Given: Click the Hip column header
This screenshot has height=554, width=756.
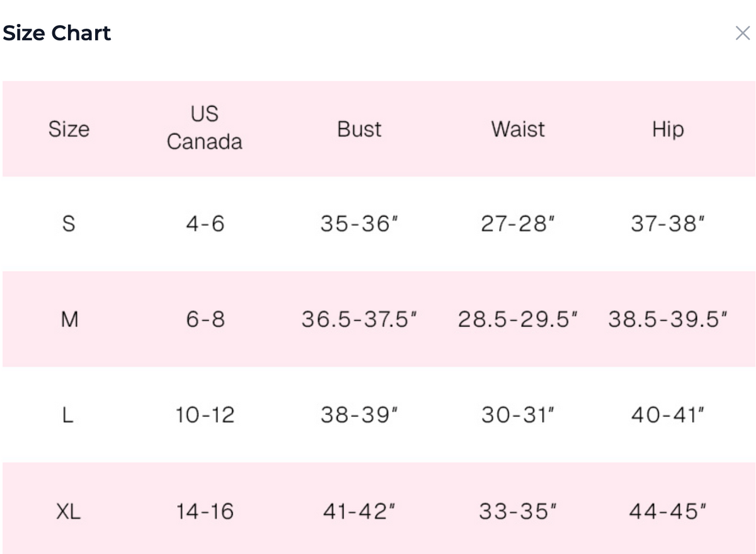Looking at the screenshot, I should pyautogui.click(x=668, y=129).
